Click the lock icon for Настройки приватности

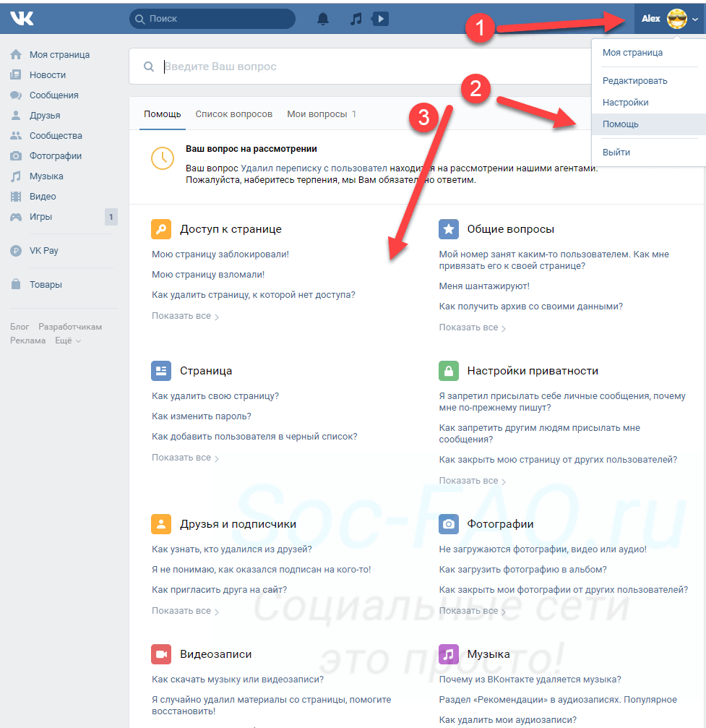click(449, 371)
